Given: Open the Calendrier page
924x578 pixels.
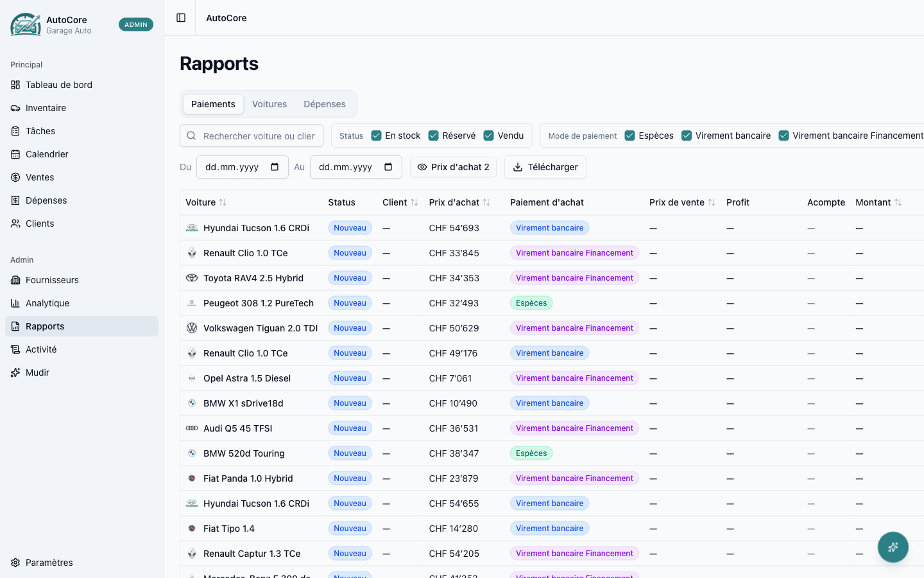Looking at the screenshot, I should tap(47, 154).
